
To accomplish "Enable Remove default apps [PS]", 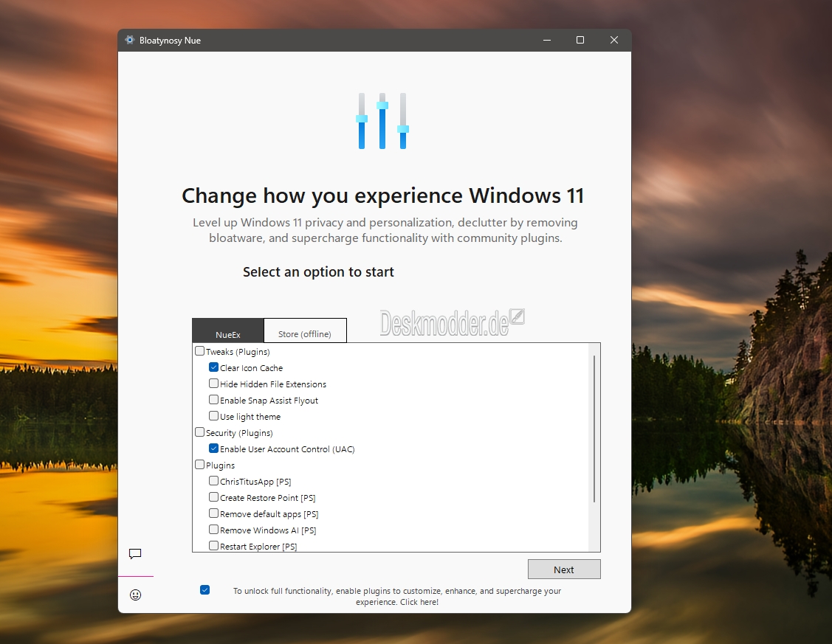I will 214,513.
